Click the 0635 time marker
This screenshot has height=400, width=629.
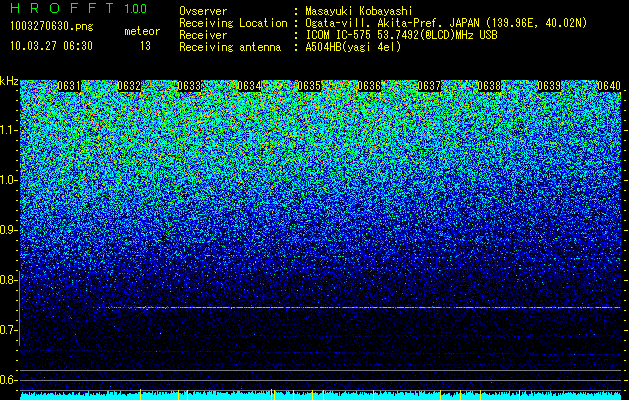coord(309,86)
